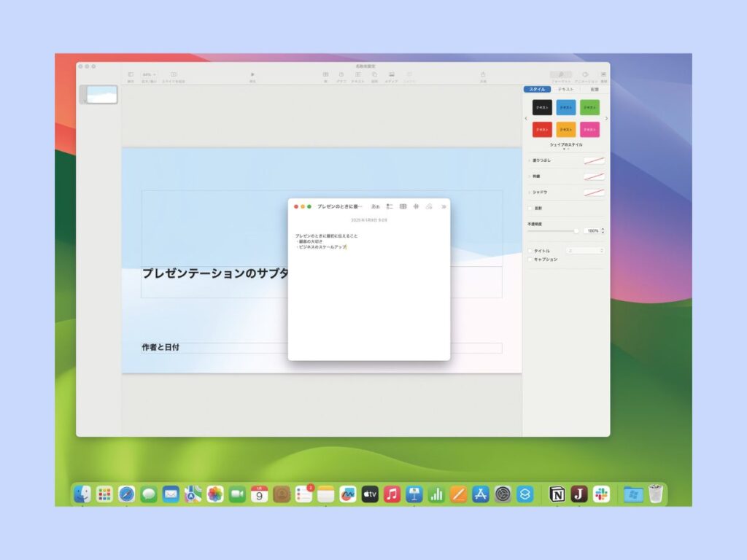747x560 pixels.
Task: Apply the black shape style
Action: click(x=542, y=108)
